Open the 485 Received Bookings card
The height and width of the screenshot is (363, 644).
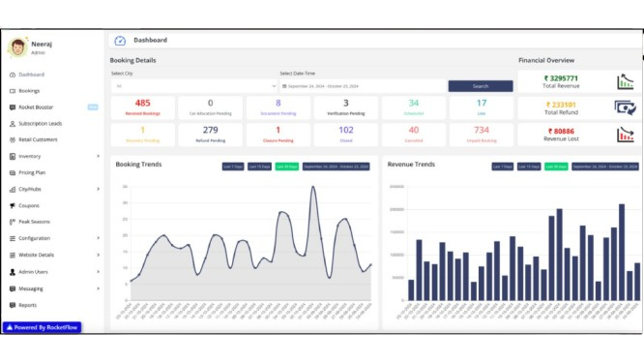(142, 107)
